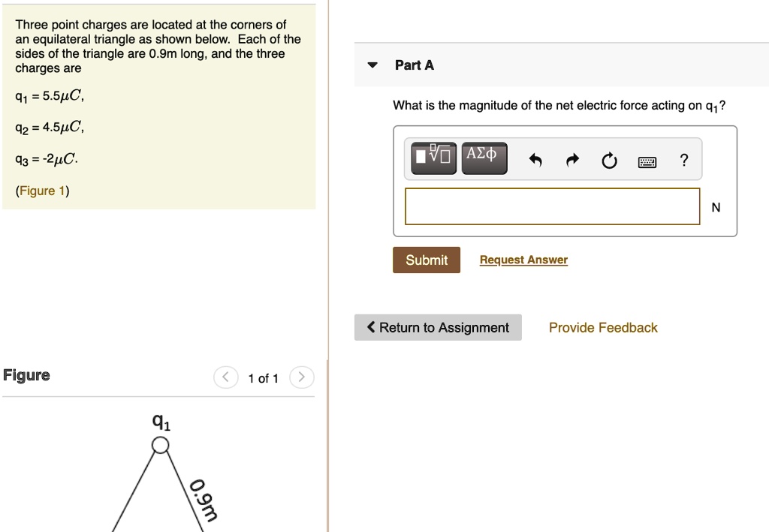The width and height of the screenshot is (769, 532).
Task: Click the q1 charge circle in the figure
Action: coord(160,445)
